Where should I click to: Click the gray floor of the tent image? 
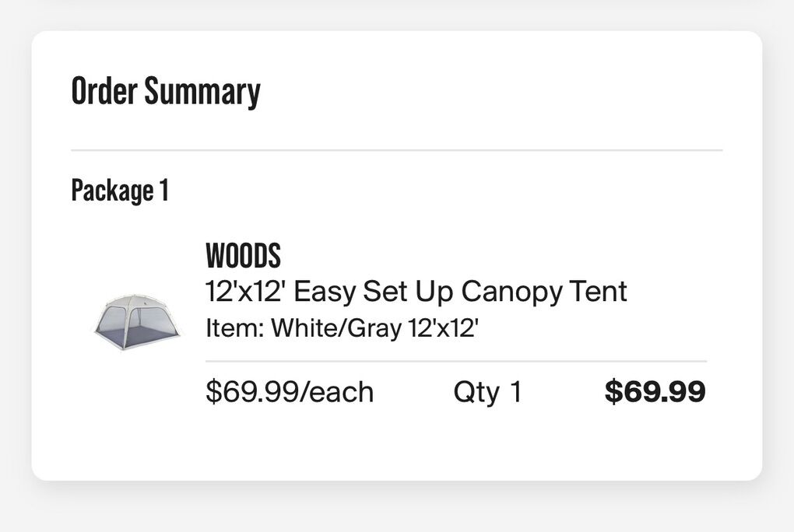(x=140, y=337)
